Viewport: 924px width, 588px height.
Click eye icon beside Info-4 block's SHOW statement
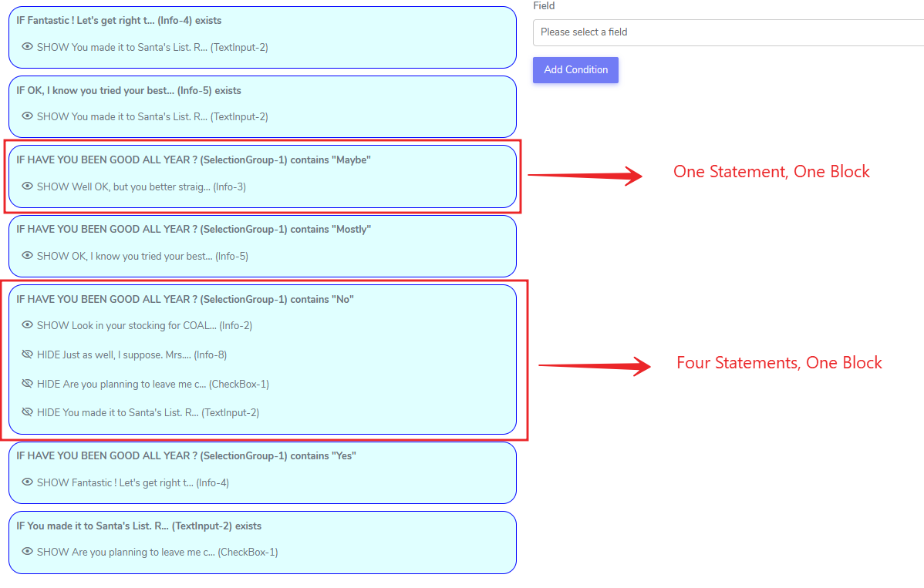28,47
